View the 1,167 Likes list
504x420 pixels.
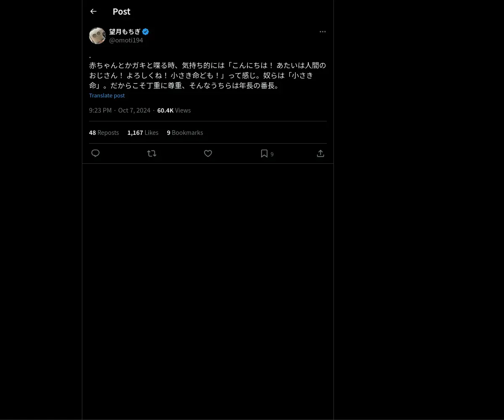tap(143, 132)
